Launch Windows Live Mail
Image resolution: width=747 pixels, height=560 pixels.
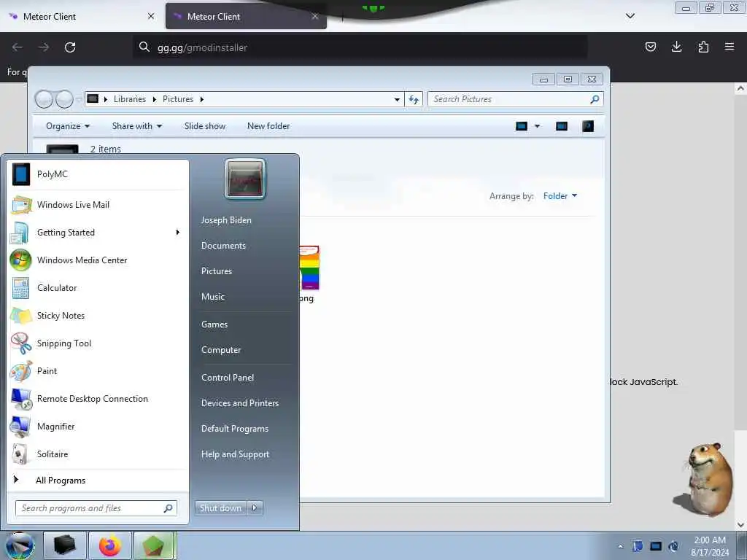point(98,205)
